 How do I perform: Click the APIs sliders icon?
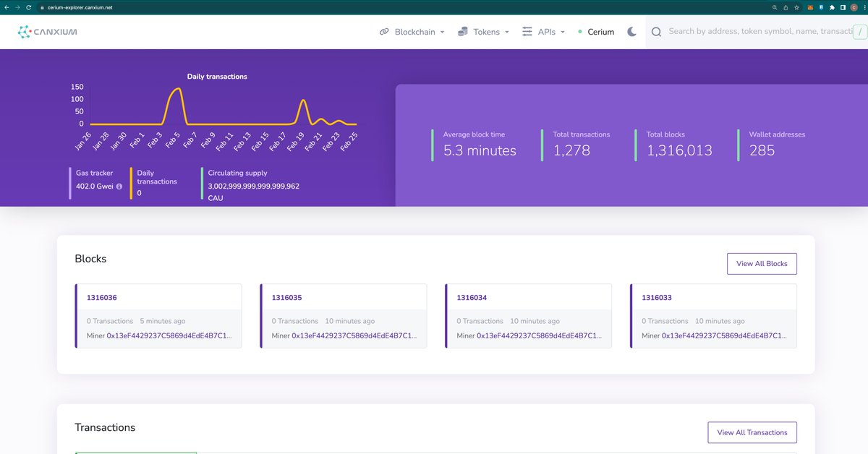(x=527, y=32)
